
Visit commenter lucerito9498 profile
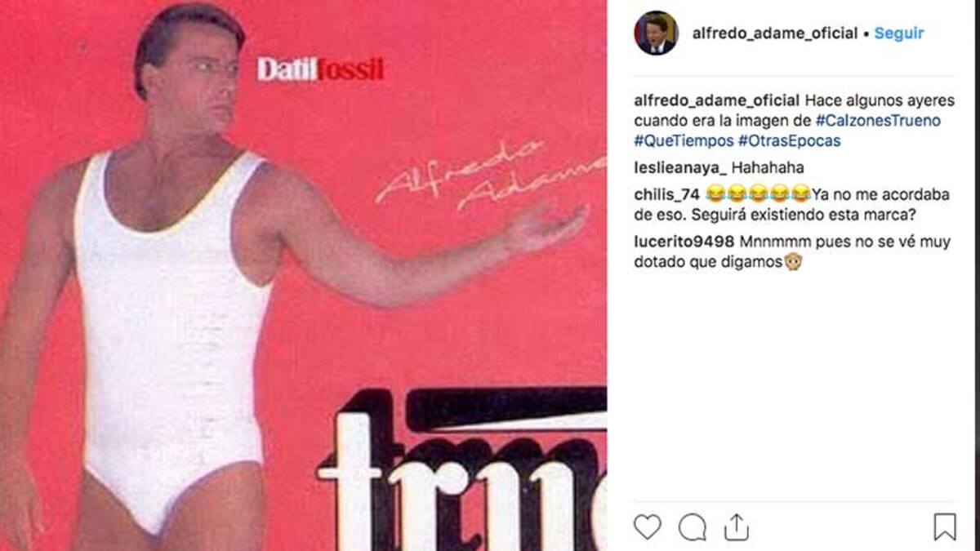pos(684,242)
